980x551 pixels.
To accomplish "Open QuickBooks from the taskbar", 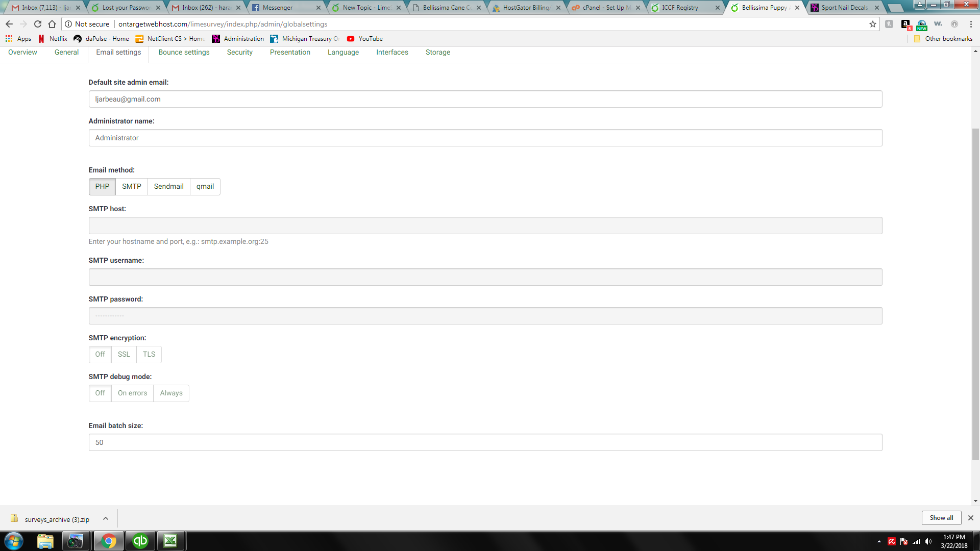I will 140,541.
